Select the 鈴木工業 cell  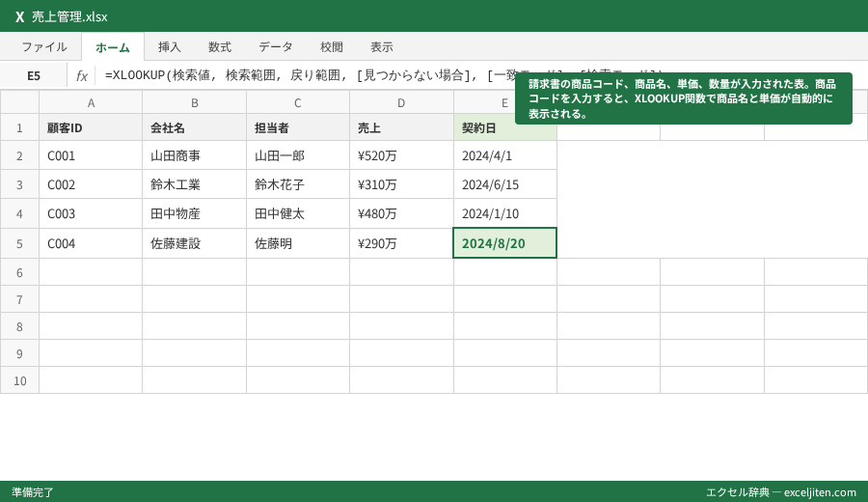pyautogui.click(x=194, y=184)
